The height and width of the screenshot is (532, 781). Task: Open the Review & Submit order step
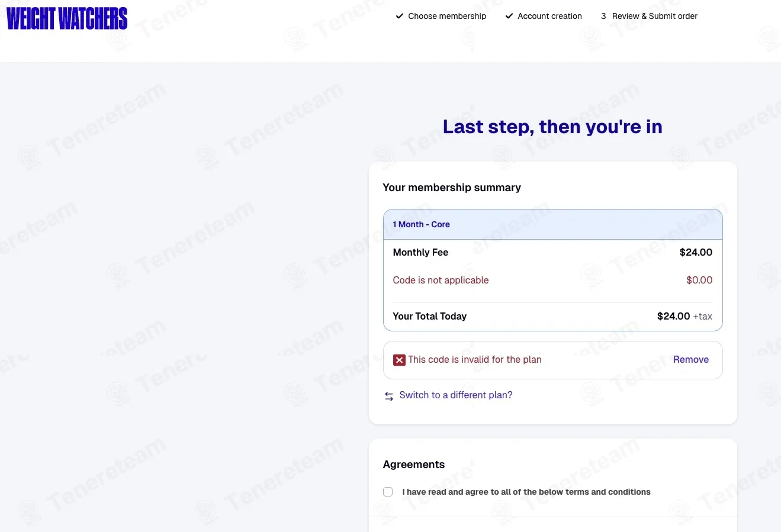pos(655,16)
